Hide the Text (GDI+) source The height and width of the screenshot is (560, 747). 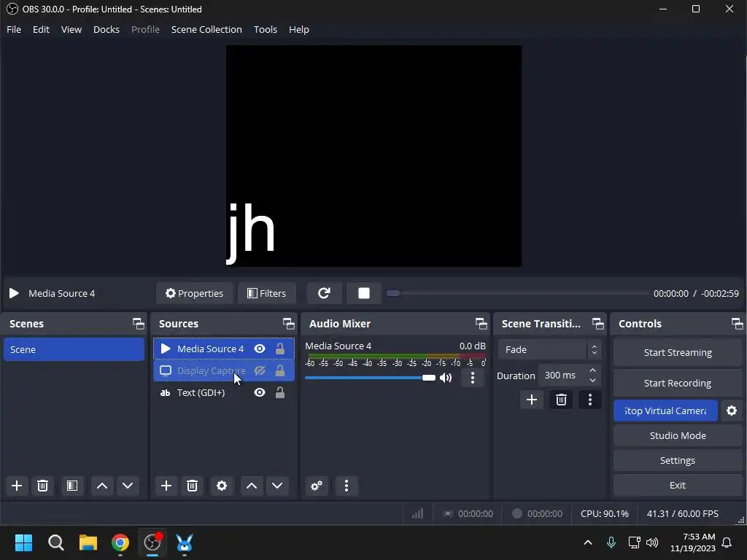coord(260,392)
